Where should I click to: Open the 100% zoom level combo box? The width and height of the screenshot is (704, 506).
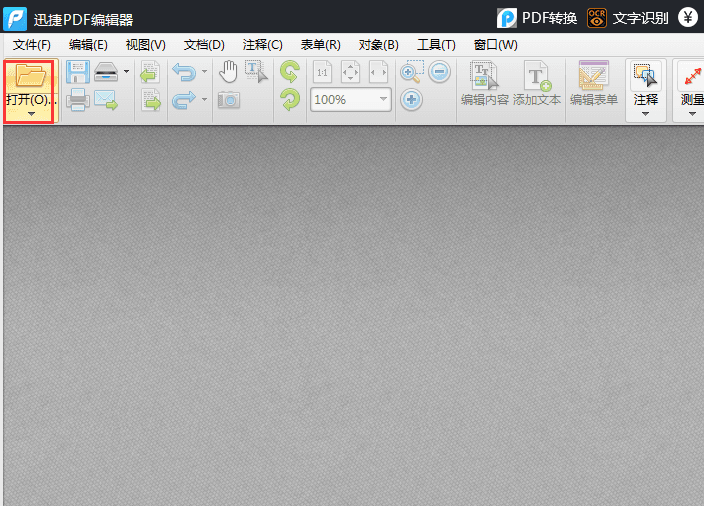350,100
